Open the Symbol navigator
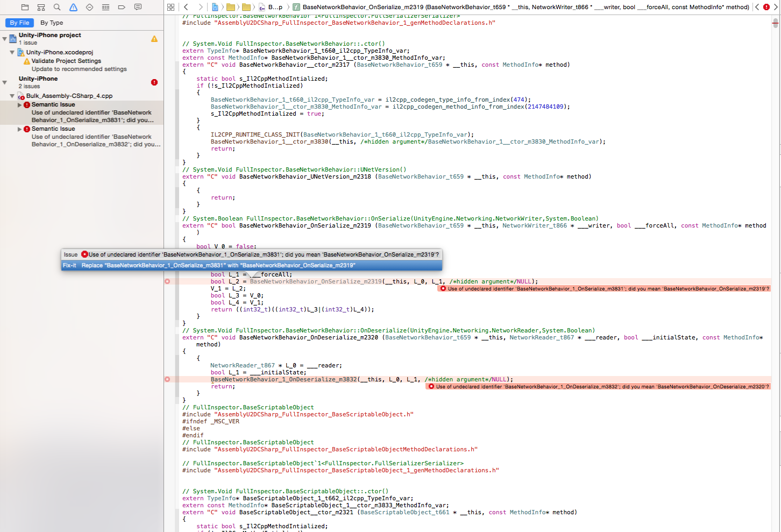This screenshot has width=781, height=532. [x=41, y=7]
